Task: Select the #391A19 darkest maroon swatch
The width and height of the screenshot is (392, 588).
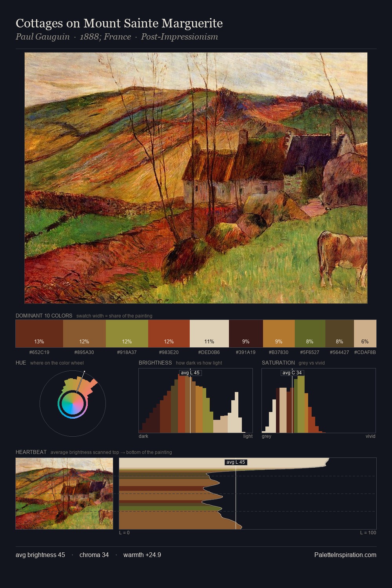Action: [x=246, y=334]
